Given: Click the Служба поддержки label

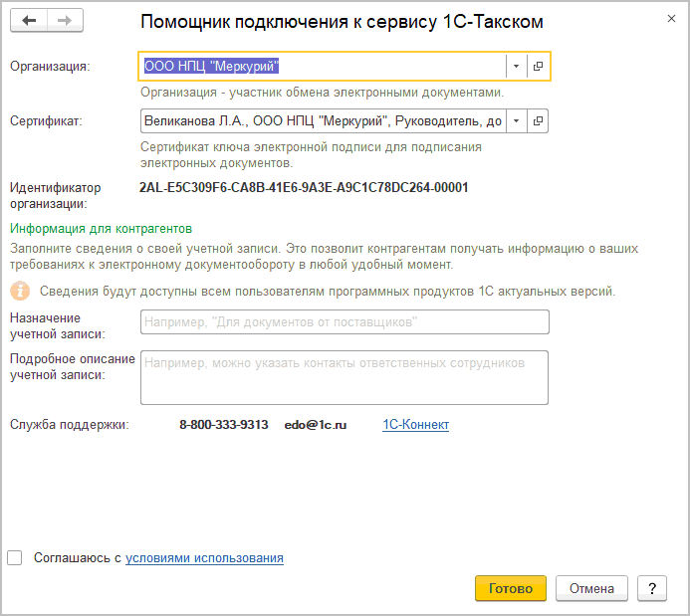Looking at the screenshot, I should coord(70,425).
